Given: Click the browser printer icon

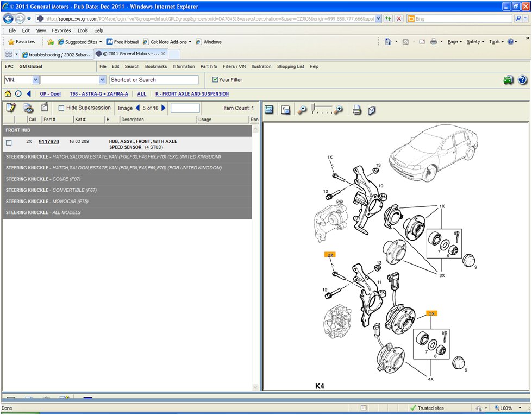Looking at the screenshot, I should [434, 42].
